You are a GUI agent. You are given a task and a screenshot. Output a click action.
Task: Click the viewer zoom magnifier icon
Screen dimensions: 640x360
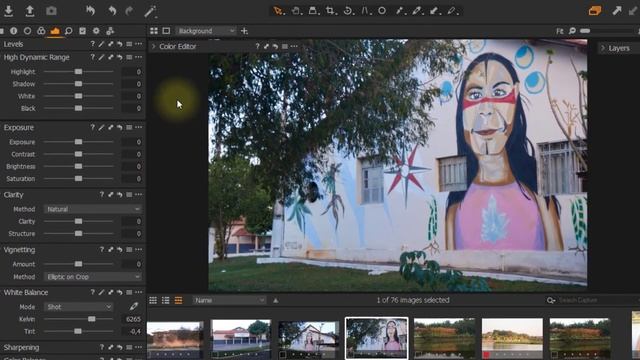(x=572, y=31)
